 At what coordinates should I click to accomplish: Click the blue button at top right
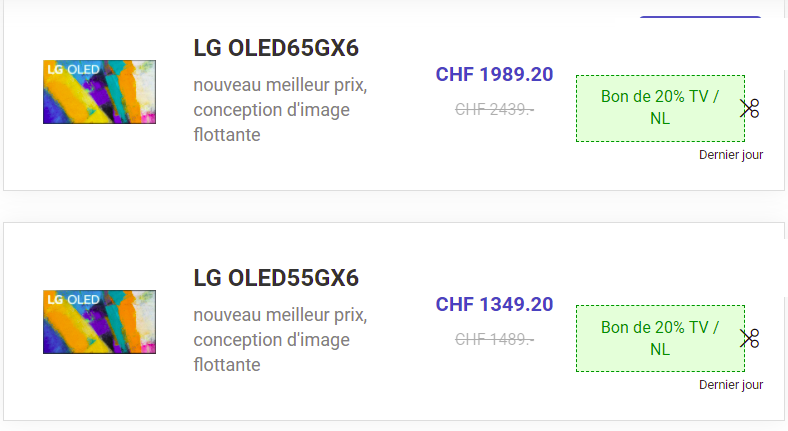pos(701,17)
